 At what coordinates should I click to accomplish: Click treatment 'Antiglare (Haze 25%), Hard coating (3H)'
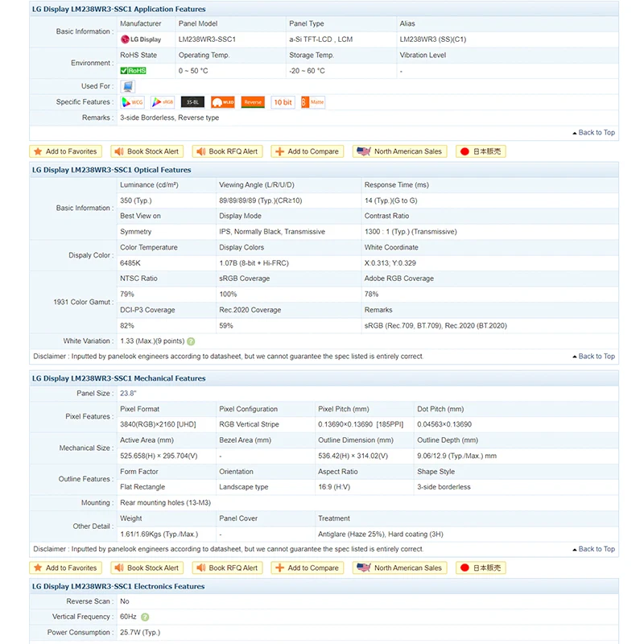pyautogui.click(x=381, y=535)
